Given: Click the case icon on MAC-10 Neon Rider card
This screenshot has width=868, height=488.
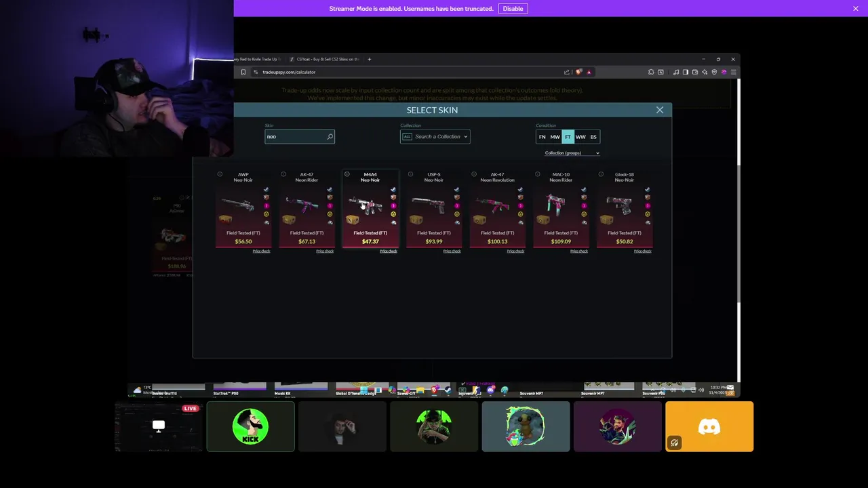Looking at the screenshot, I should click(x=543, y=220).
